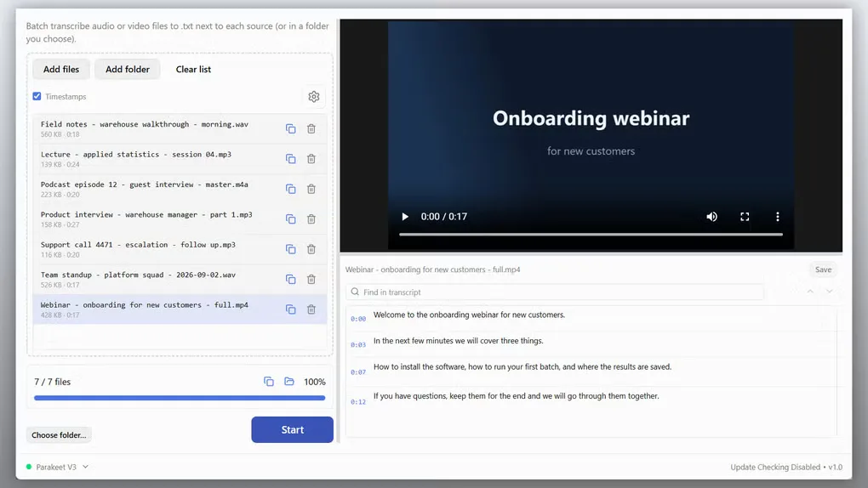Screen dimensions: 868x488
Task: Jump to previous transcript search match
Action: [810, 292]
